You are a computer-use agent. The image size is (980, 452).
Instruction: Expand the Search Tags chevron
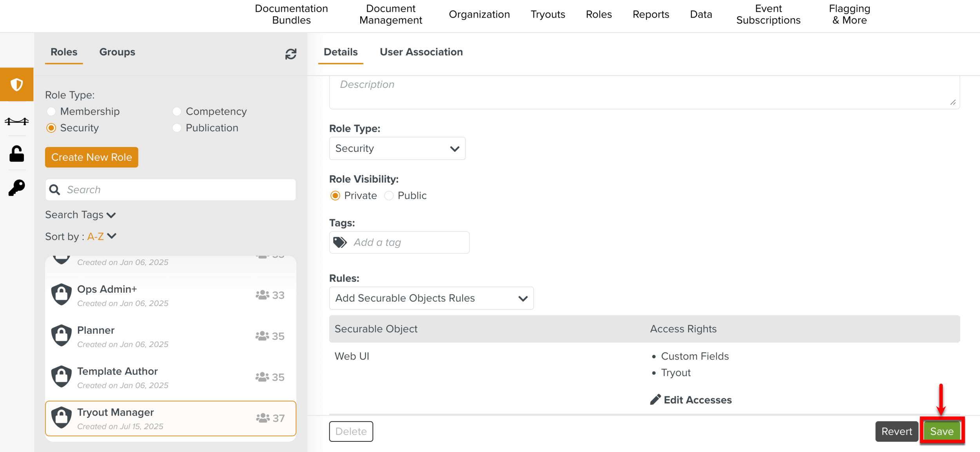111,215
